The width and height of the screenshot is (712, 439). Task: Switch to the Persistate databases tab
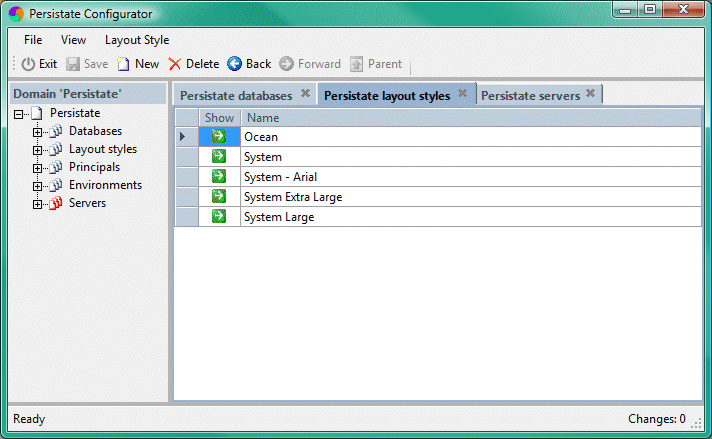(x=236, y=96)
